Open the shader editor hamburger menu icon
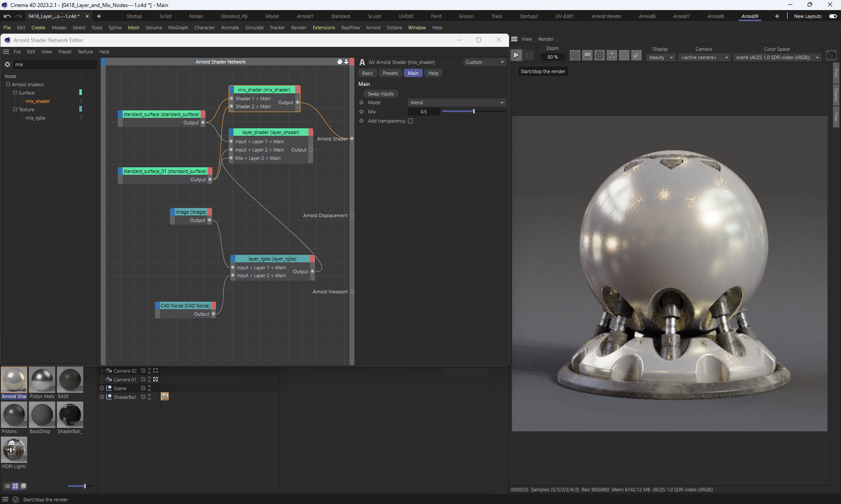 click(x=6, y=52)
